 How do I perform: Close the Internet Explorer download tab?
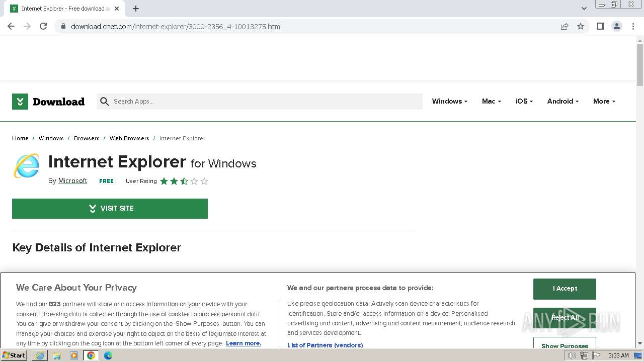(117, 9)
